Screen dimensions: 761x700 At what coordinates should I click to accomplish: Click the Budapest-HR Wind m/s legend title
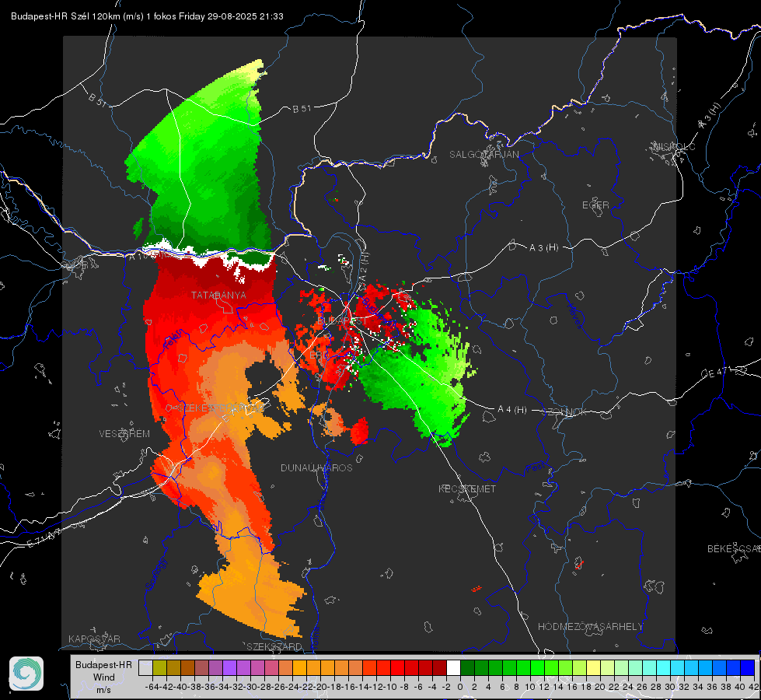[103, 677]
